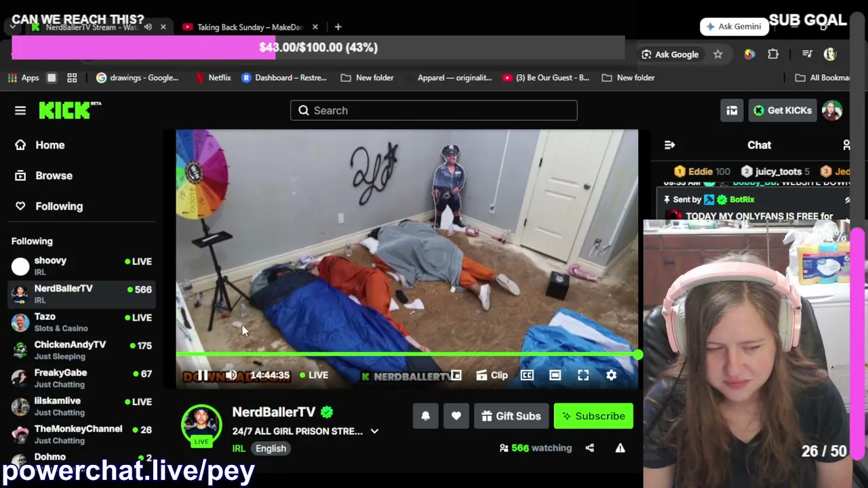
Task: Share the stream via share icon
Action: click(590, 448)
